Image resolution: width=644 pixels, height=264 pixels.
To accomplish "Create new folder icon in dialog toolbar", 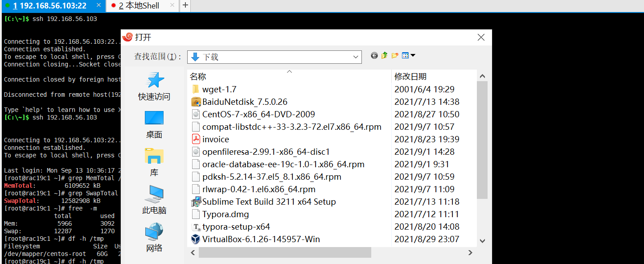I will click(395, 56).
